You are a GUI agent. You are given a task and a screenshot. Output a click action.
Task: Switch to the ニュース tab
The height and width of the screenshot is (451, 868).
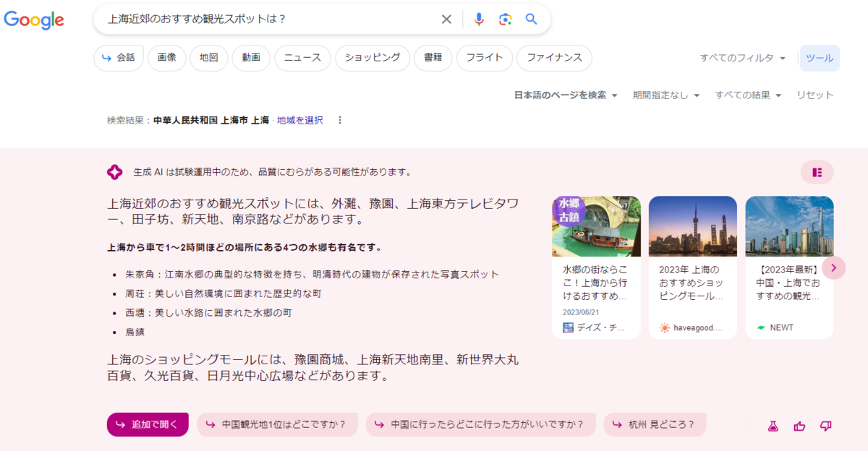[x=302, y=58]
